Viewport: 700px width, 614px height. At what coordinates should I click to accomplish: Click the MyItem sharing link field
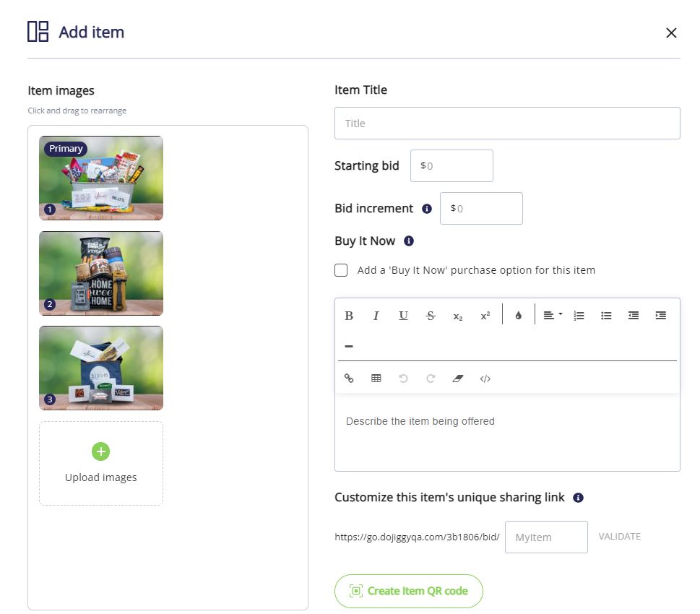(546, 537)
